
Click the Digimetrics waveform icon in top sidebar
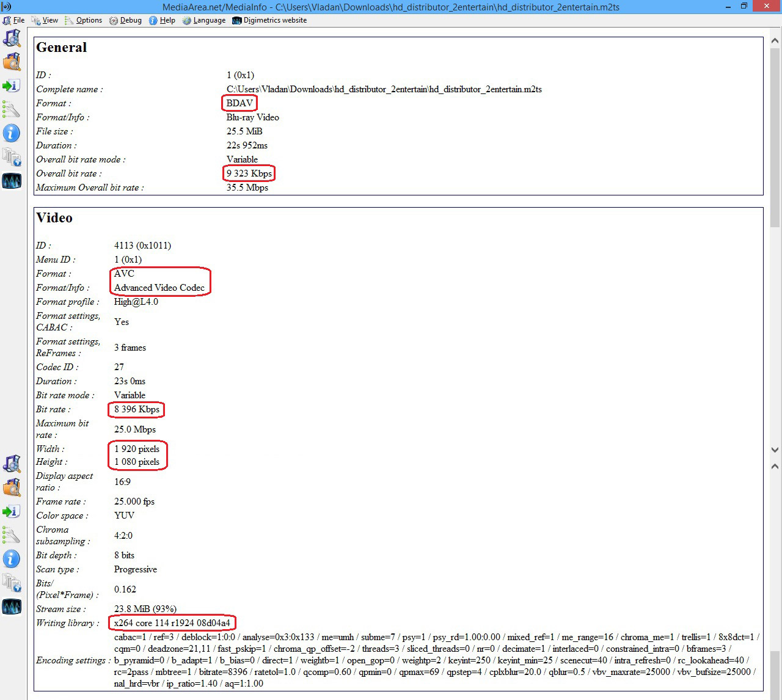pyautogui.click(x=12, y=181)
